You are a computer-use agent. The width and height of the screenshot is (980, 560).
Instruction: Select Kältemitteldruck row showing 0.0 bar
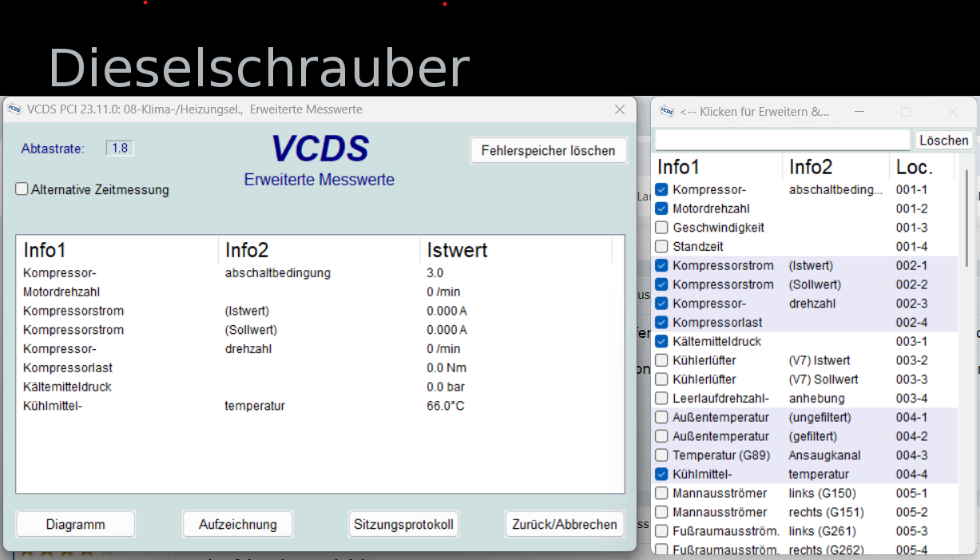click(x=319, y=387)
